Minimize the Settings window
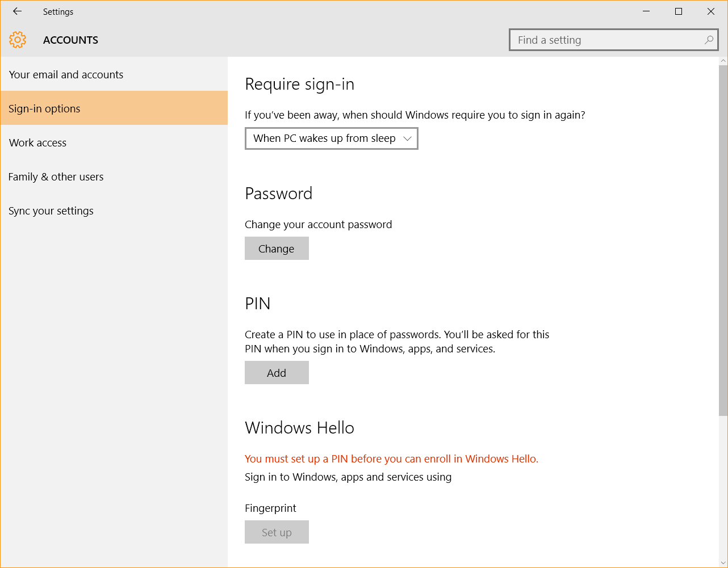The width and height of the screenshot is (728, 568). pos(646,11)
